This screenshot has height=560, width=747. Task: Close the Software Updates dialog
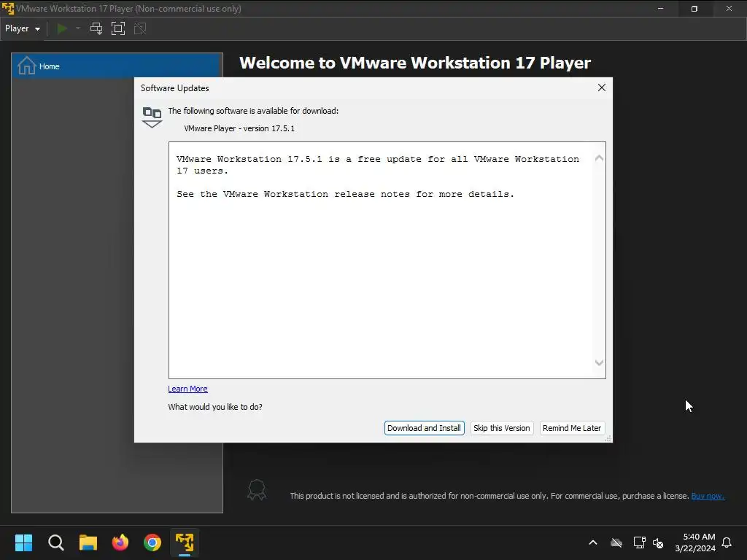pos(602,87)
